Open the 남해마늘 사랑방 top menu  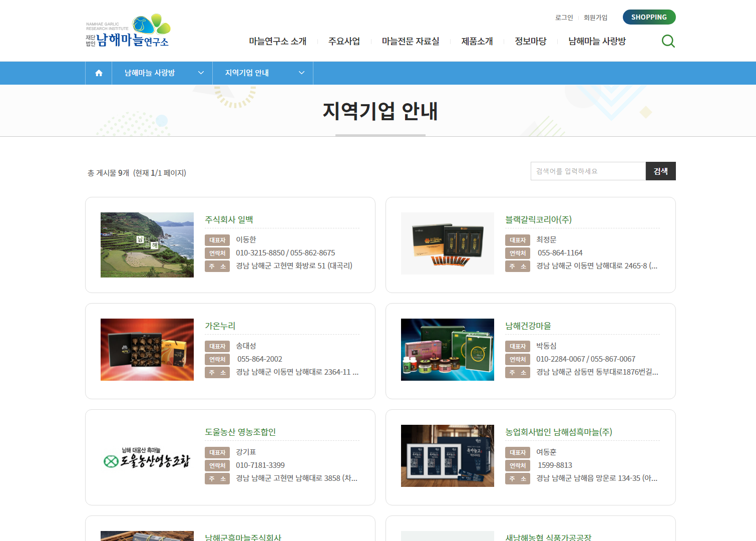[x=597, y=41]
